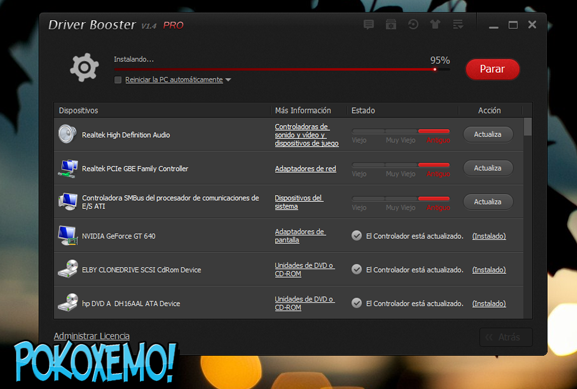Screen dimensions: 577x389
Task: Open Controladoras de sonido y vídeo link
Action: 307,135
